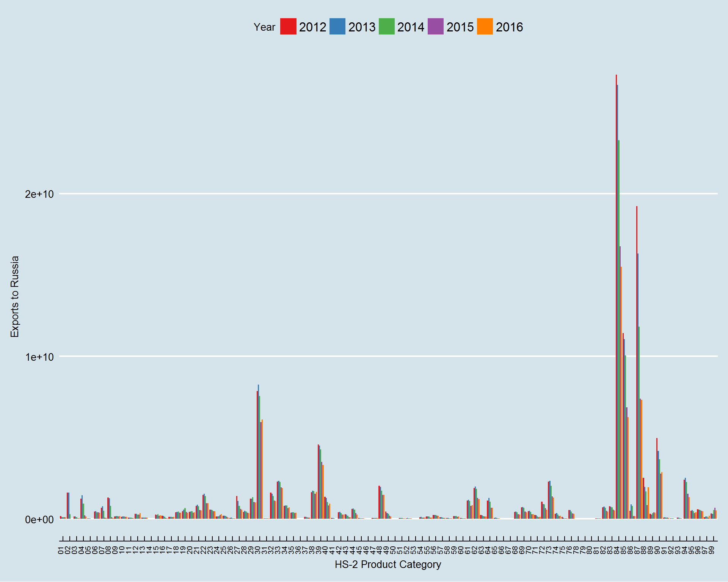Click the "Exports to Russia" y-axis title
This screenshot has width=728, height=582.
pyautogui.click(x=14, y=297)
